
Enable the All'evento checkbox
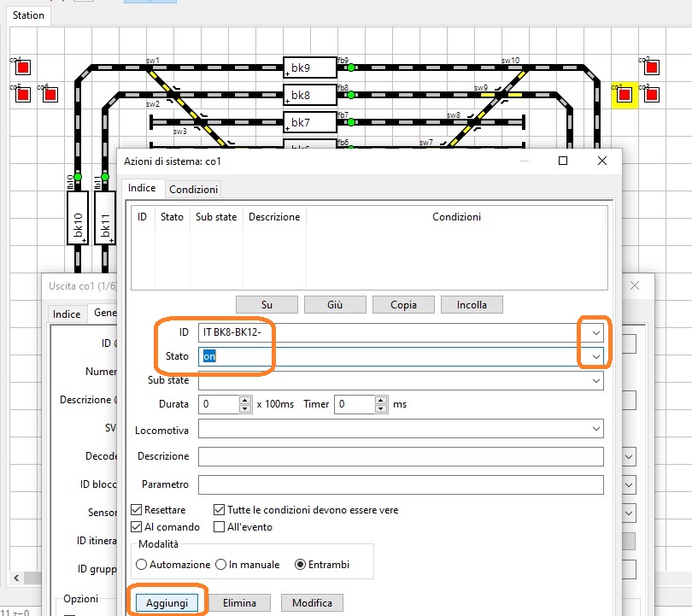pyautogui.click(x=219, y=527)
